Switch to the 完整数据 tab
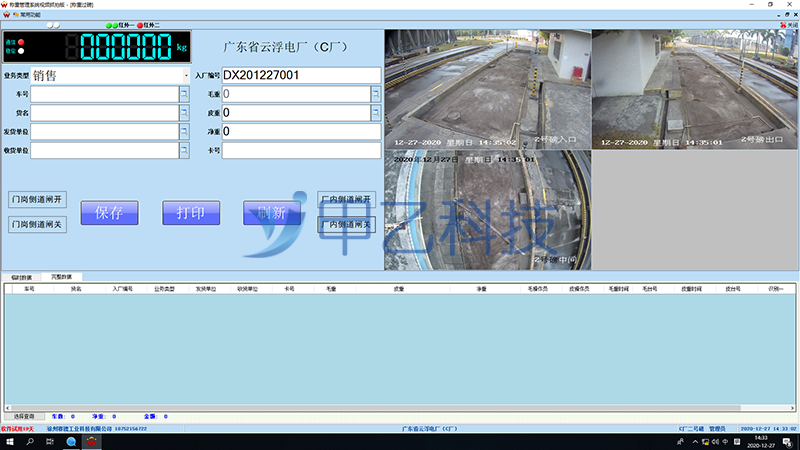The height and width of the screenshot is (450, 800). [62, 276]
